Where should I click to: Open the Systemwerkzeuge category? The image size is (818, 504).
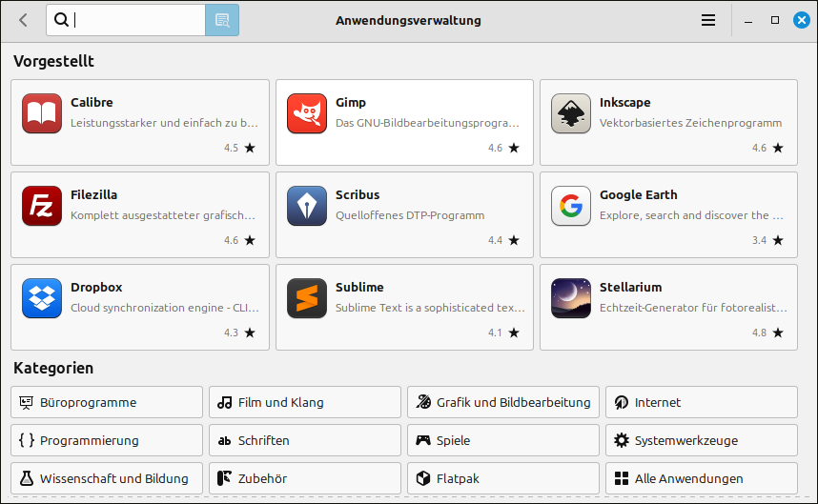701,440
